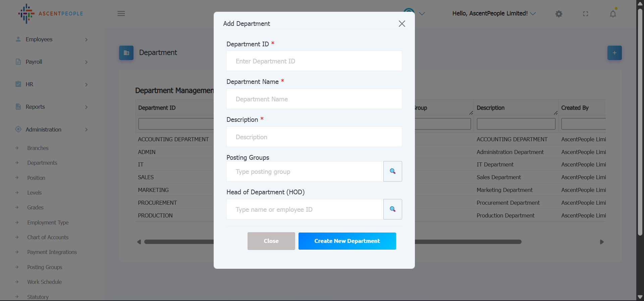Open the user account dropdown greeting
644x301 pixels.
pyautogui.click(x=494, y=13)
